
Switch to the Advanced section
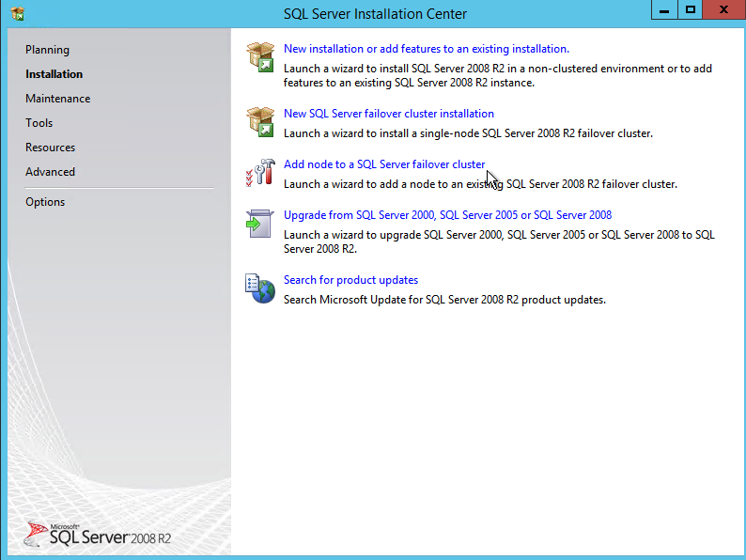(x=50, y=172)
